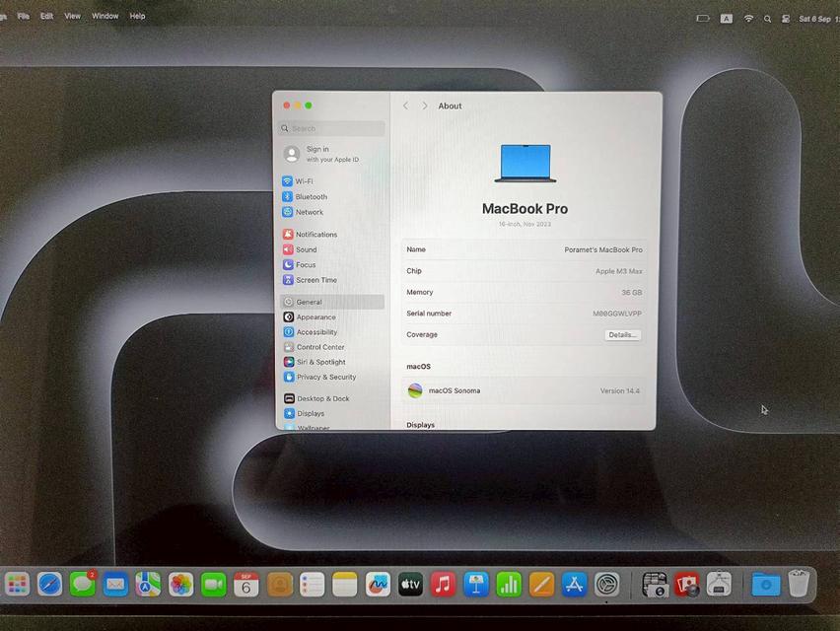Click the Name field Poramet's MacBook Pro

click(x=603, y=249)
